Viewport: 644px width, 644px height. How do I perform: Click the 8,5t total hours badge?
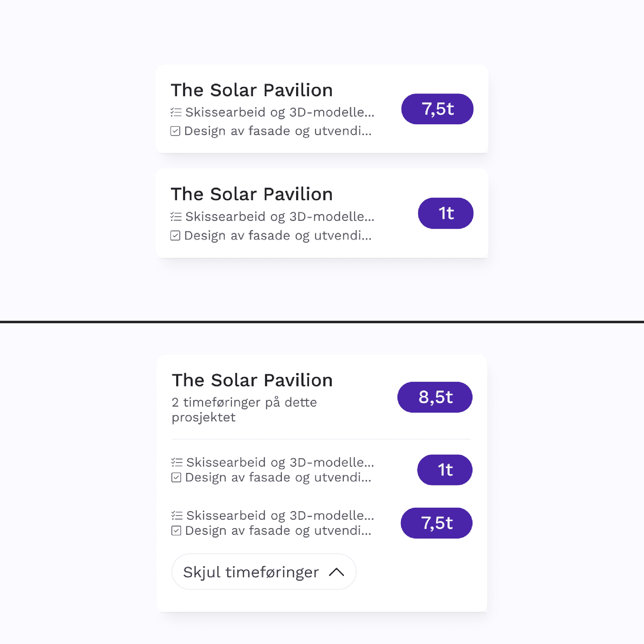tap(435, 397)
